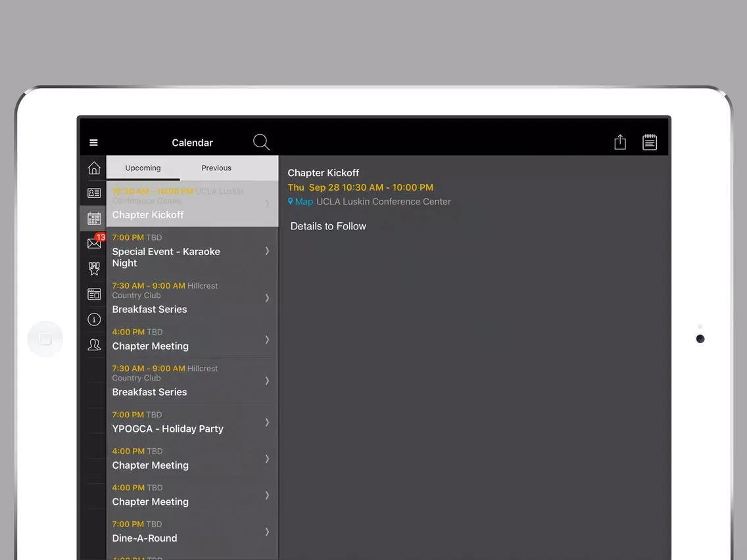Tap the Calendar title in header

pyautogui.click(x=193, y=143)
